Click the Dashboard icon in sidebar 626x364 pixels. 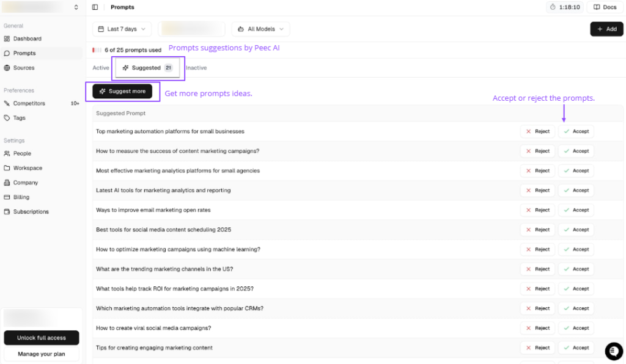coord(7,38)
